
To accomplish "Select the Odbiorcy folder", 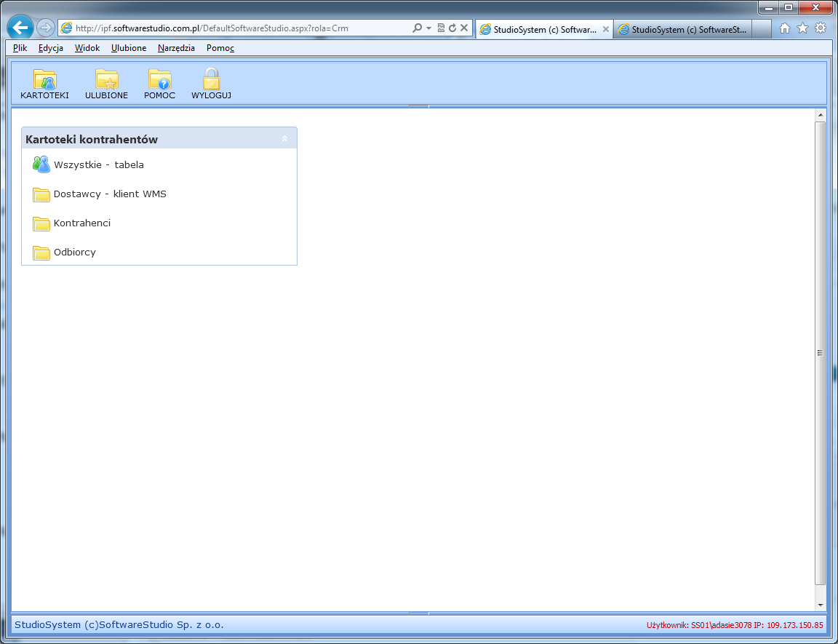I will (x=74, y=253).
